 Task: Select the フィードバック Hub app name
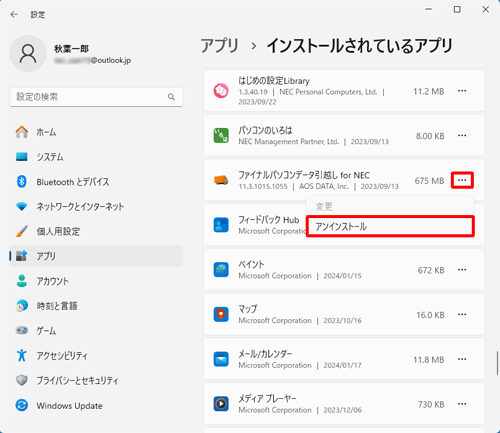[269, 220]
